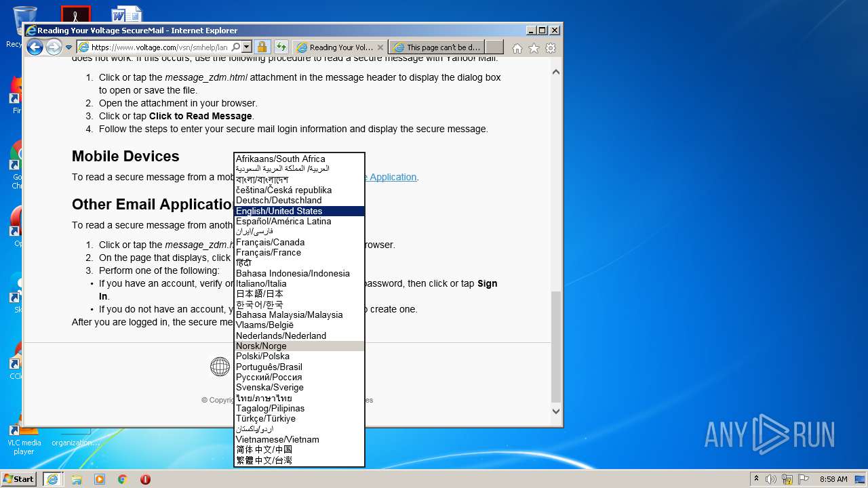Choose Italiano/Italia option

(x=299, y=283)
